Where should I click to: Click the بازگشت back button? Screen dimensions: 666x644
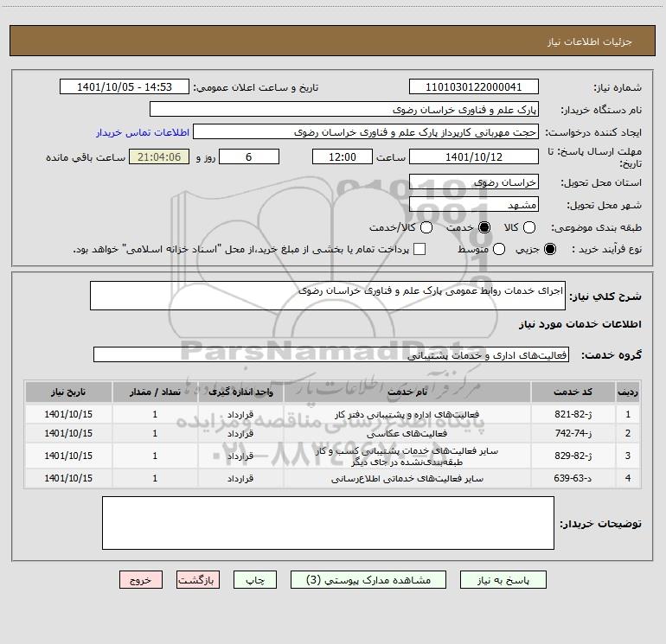click(198, 580)
